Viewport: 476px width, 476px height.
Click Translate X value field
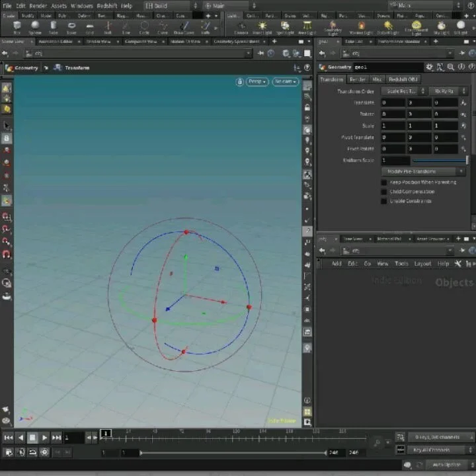tap(393, 102)
